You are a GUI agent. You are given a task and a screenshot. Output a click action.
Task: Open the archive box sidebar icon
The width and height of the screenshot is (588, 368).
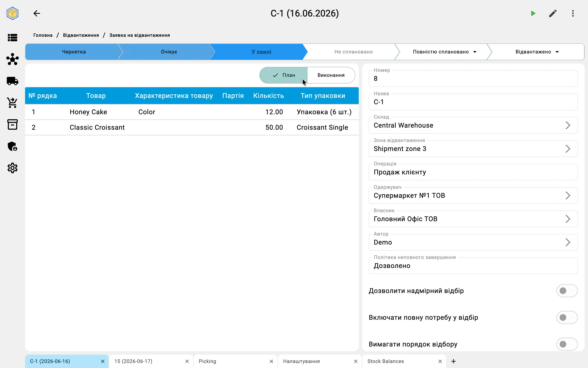(12, 124)
